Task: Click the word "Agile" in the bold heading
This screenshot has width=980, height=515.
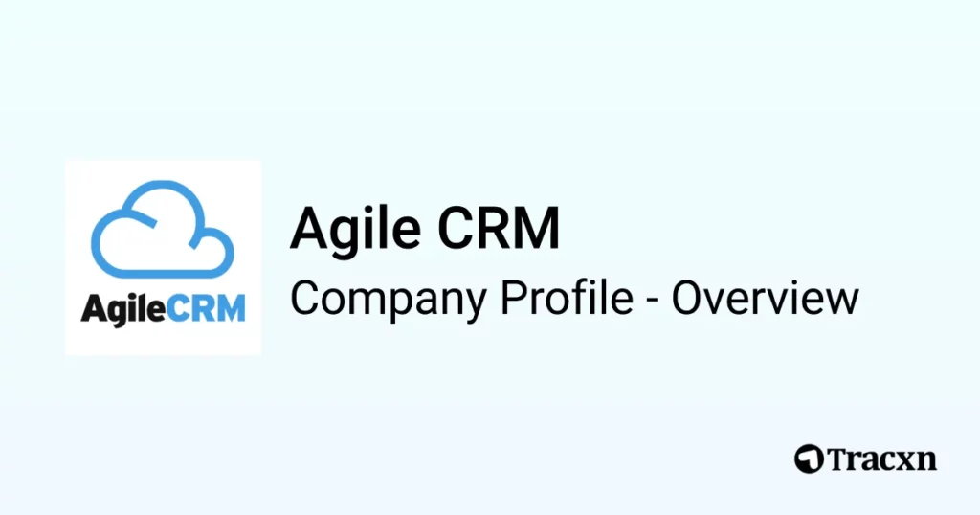Action: point(355,232)
